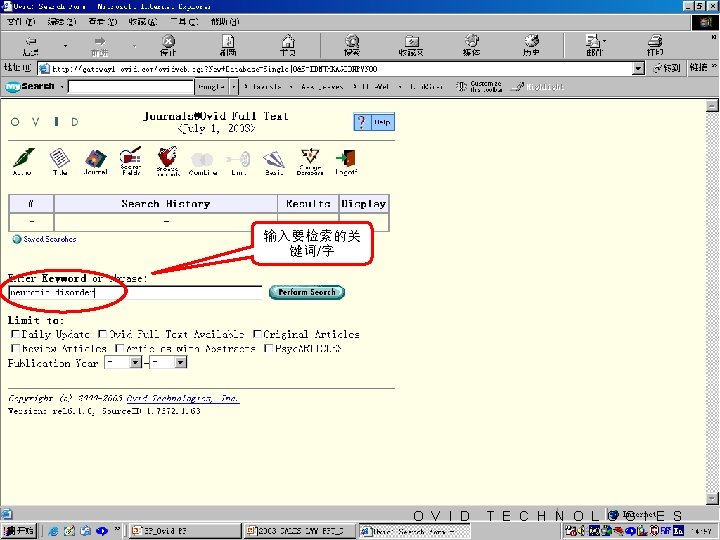The height and width of the screenshot is (540, 720).
Task: Check the Review Articles limit box
Action: (x=15, y=349)
